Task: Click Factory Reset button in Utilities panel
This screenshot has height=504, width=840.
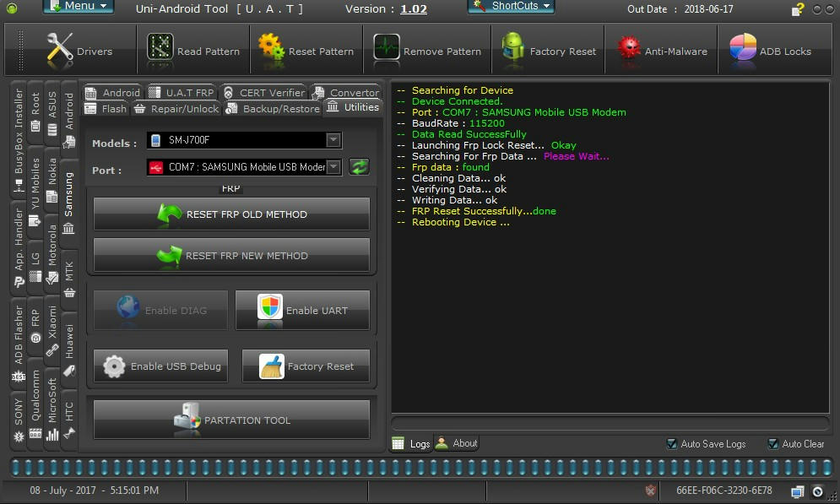Action: click(306, 366)
